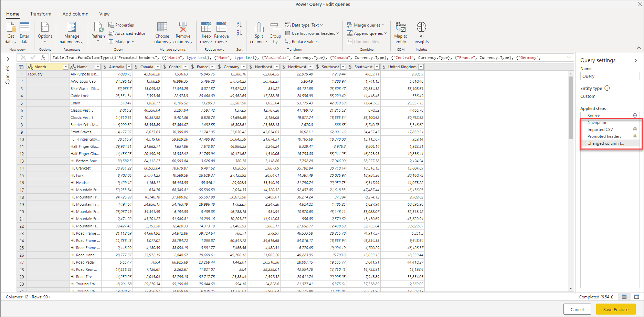Open settings gear for Imported CSV step
Screen dimensions: 644x317
coord(635,130)
